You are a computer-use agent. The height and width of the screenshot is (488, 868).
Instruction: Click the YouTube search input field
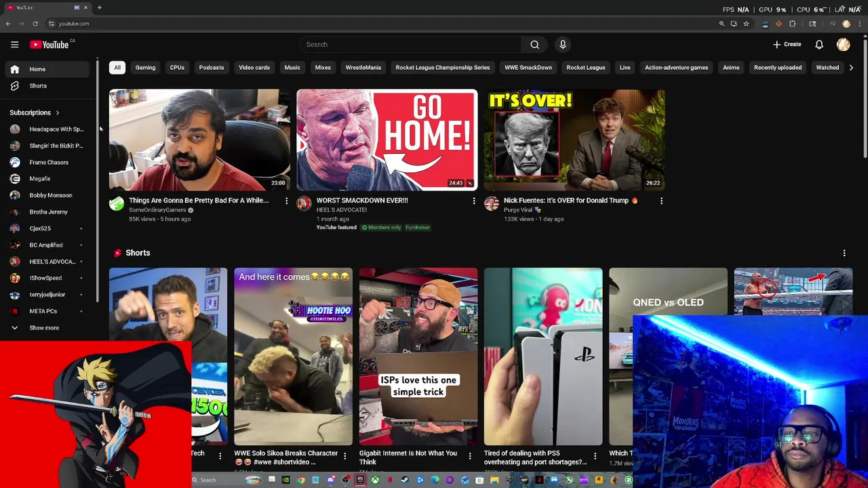(411, 44)
